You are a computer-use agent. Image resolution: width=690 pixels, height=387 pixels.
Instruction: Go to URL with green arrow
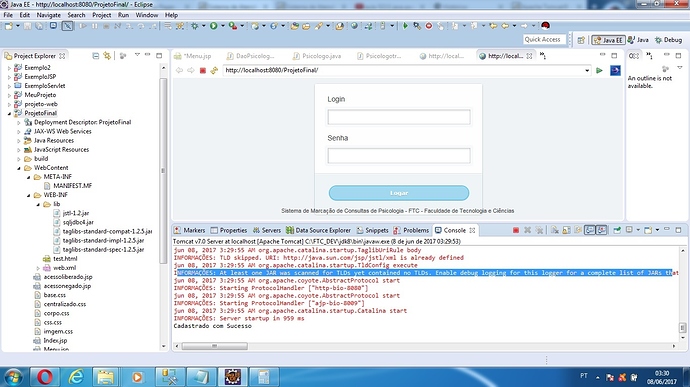pyautogui.click(x=599, y=70)
